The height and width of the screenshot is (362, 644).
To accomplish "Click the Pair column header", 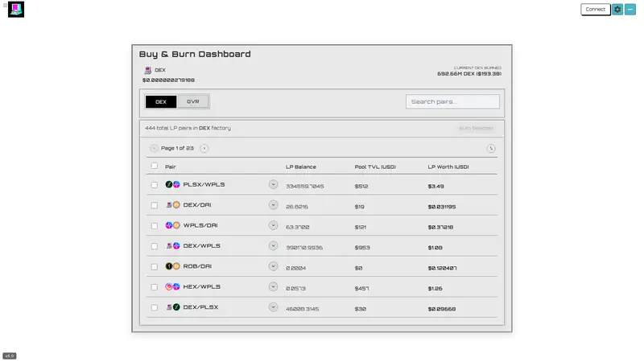I will coord(171,167).
